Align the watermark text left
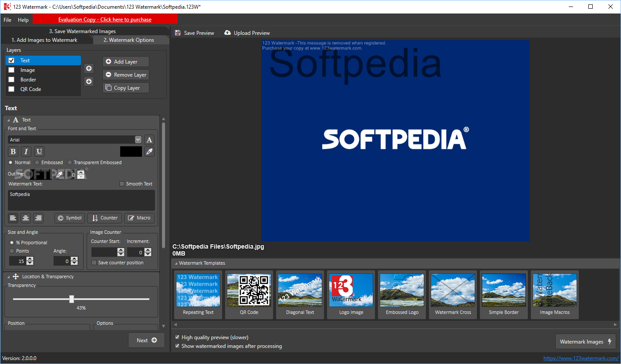 click(x=13, y=218)
